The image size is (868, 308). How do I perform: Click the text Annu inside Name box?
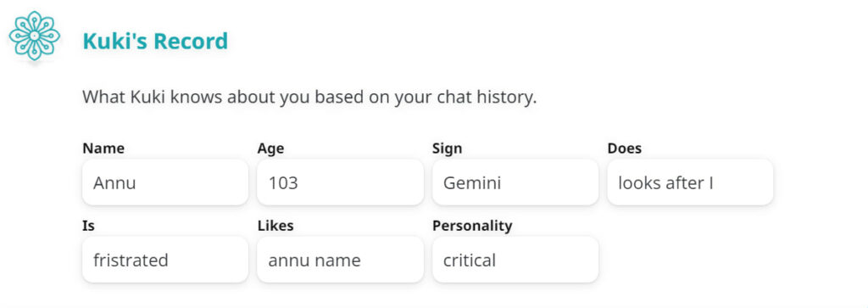(x=114, y=182)
